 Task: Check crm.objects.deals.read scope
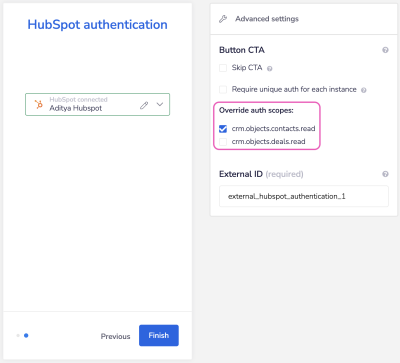(223, 142)
